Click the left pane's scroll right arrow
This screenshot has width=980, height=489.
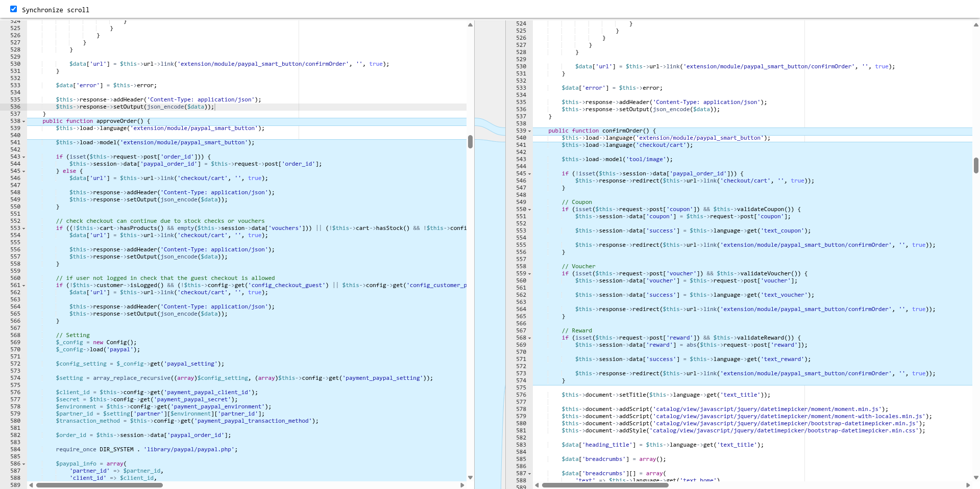coord(462,485)
